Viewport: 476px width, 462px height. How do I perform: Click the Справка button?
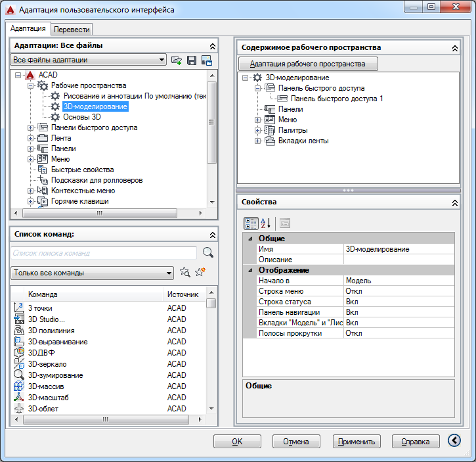pyautogui.click(x=416, y=442)
